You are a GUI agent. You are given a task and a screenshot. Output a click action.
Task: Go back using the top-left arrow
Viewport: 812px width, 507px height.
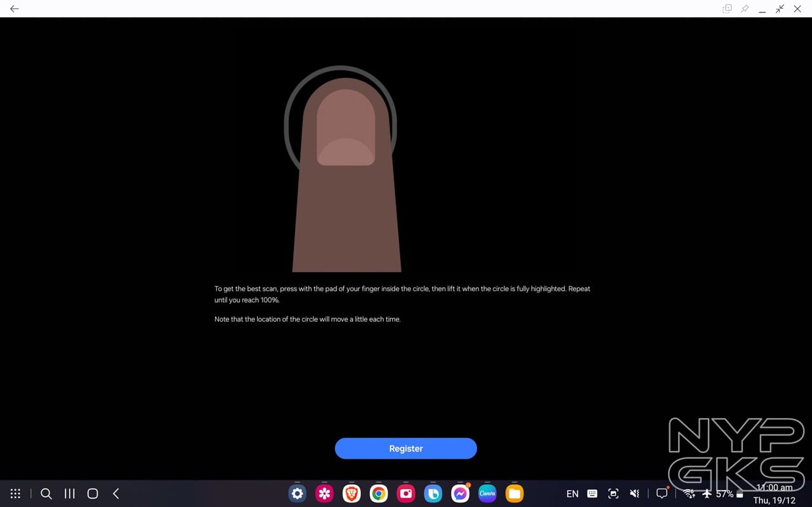coord(15,9)
